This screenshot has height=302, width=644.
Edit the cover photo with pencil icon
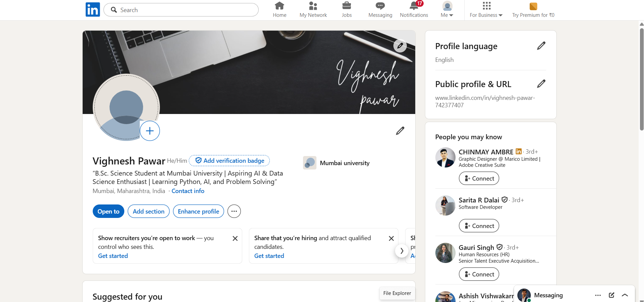400,46
